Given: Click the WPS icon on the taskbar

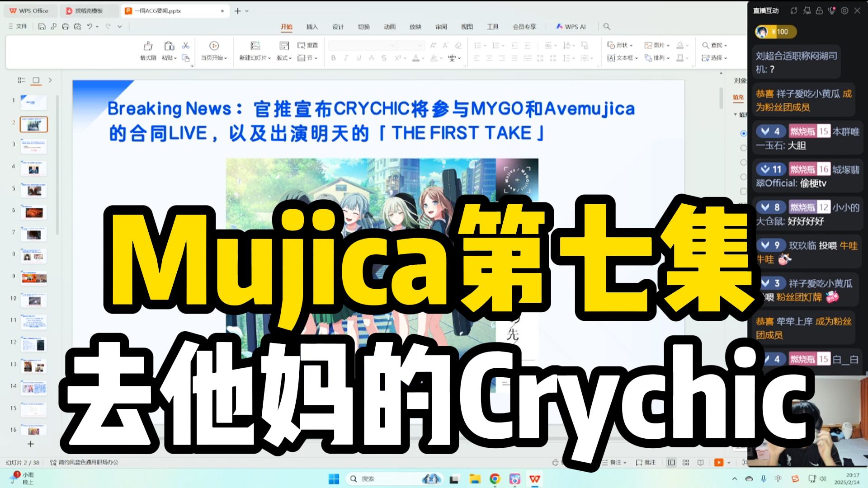Looking at the screenshot, I should [x=535, y=479].
